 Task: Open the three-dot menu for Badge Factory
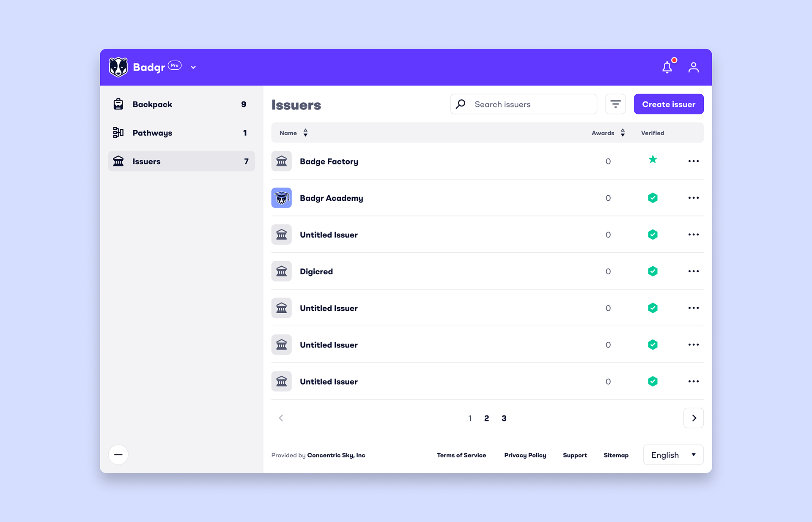pos(693,161)
